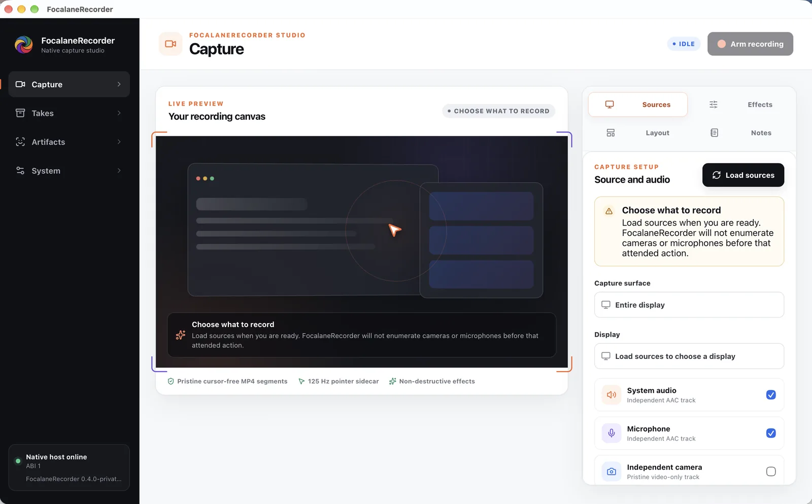Click the FocalaneRecorder swirl logo
Screen dimensions: 812x504
click(x=24, y=45)
